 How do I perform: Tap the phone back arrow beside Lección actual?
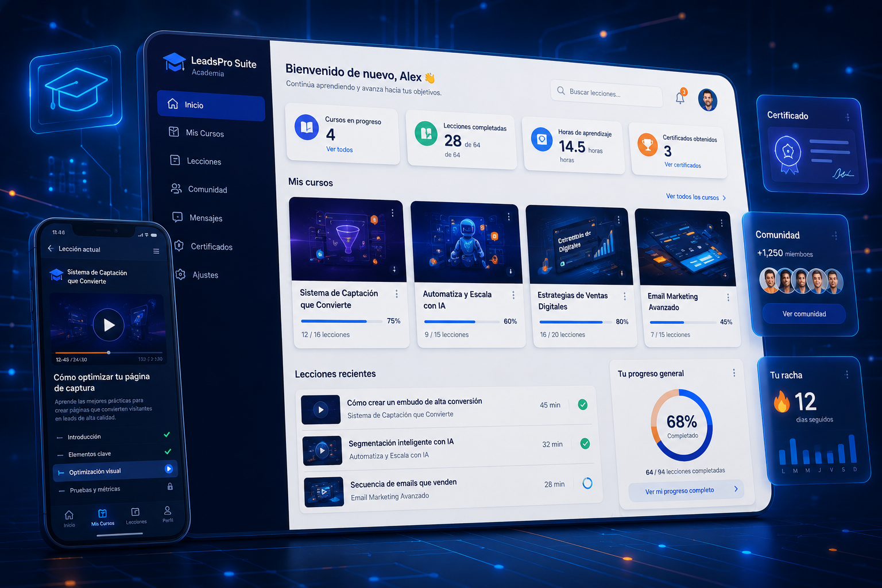click(51, 248)
